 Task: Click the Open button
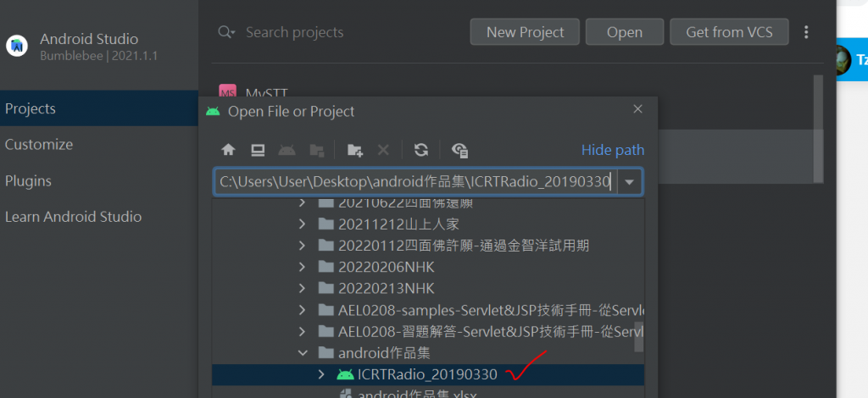pyautogui.click(x=625, y=32)
